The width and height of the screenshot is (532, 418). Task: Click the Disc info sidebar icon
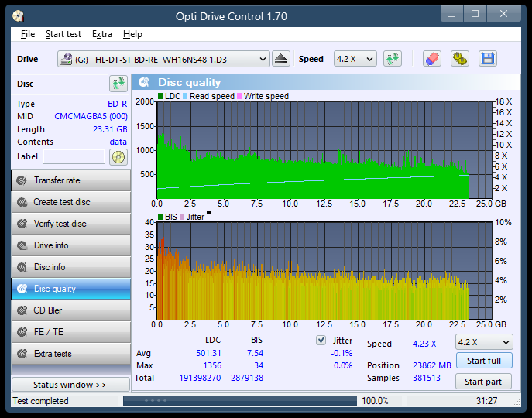[x=22, y=267]
